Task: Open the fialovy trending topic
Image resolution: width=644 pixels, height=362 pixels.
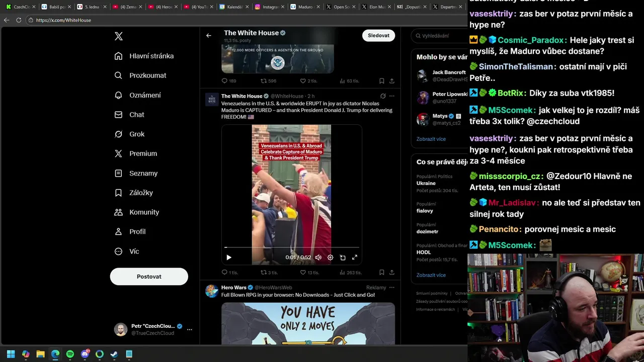Action: [x=425, y=211]
